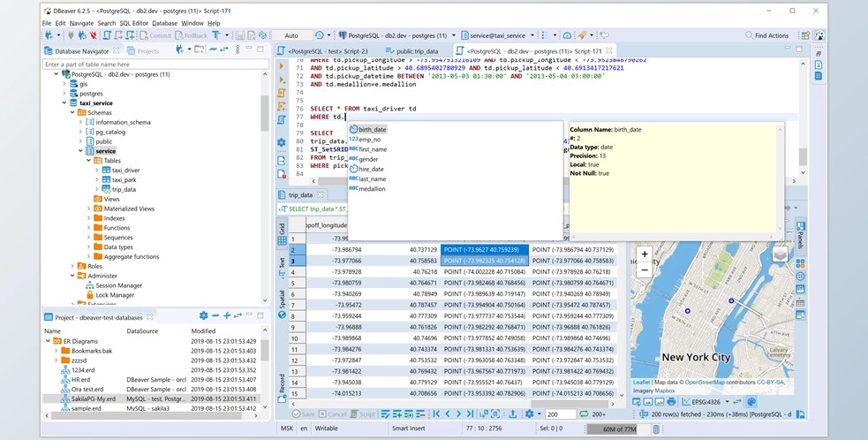Expand the Materialized Views folder
This screenshot has width=868, height=440.
click(88, 209)
